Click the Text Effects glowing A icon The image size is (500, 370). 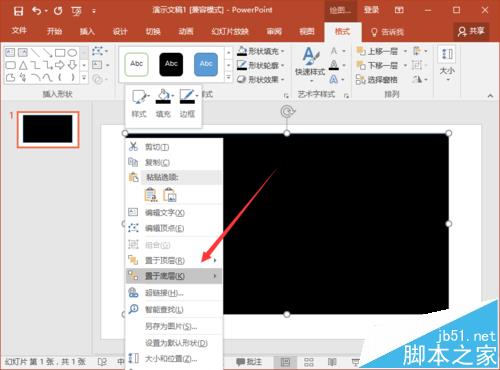(334, 79)
